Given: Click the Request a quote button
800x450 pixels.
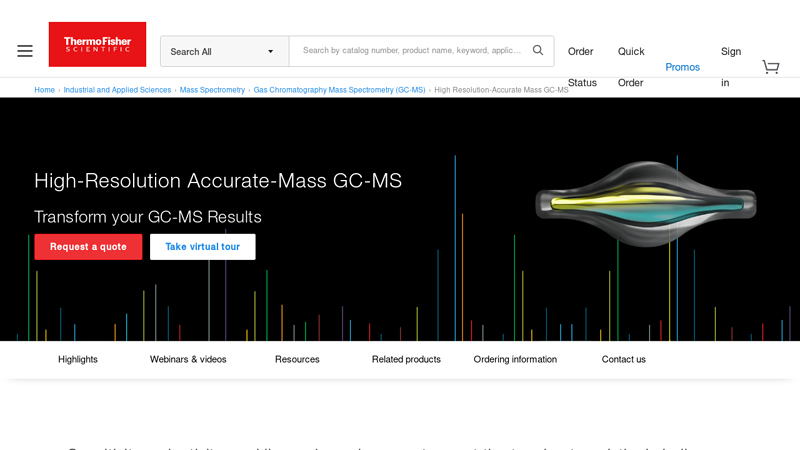Looking at the screenshot, I should pyautogui.click(x=88, y=247).
